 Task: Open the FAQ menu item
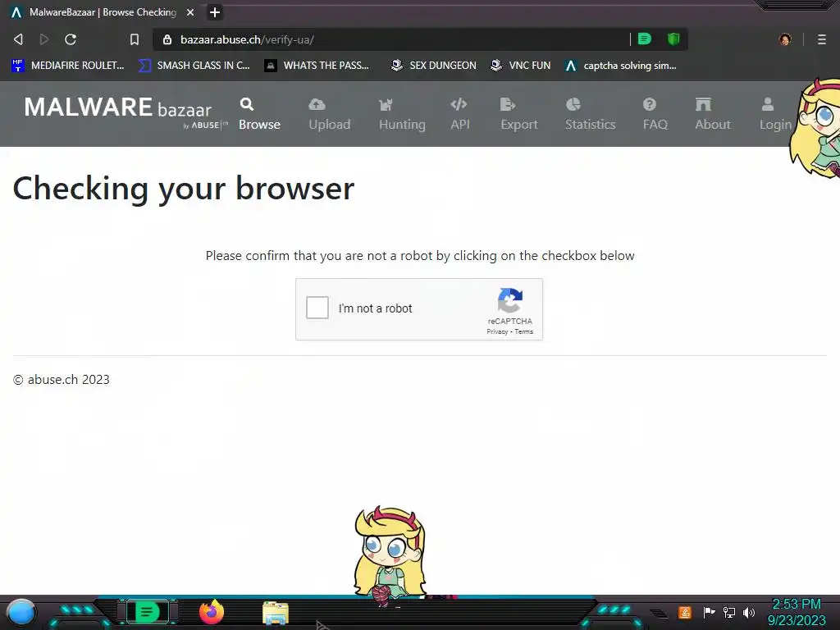[655, 114]
